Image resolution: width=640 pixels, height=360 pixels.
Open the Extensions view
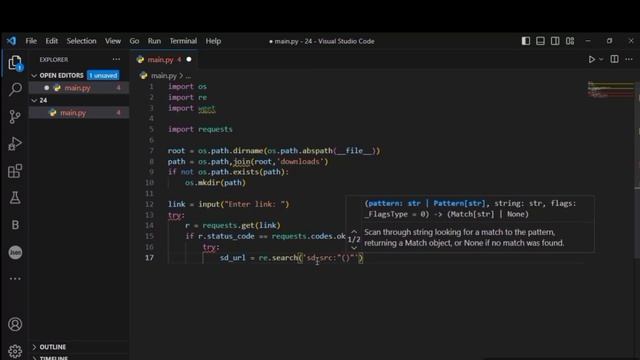tap(15, 171)
